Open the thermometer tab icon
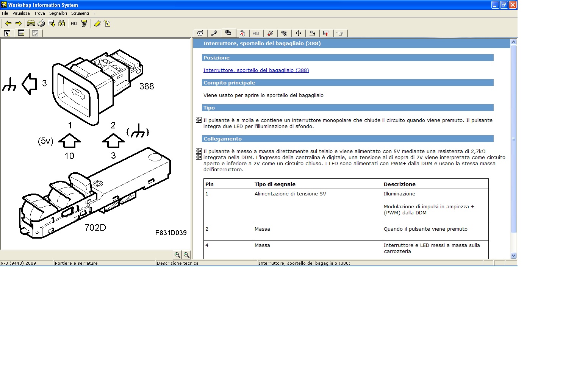The height and width of the screenshot is (392, 588). pos(270,33)
